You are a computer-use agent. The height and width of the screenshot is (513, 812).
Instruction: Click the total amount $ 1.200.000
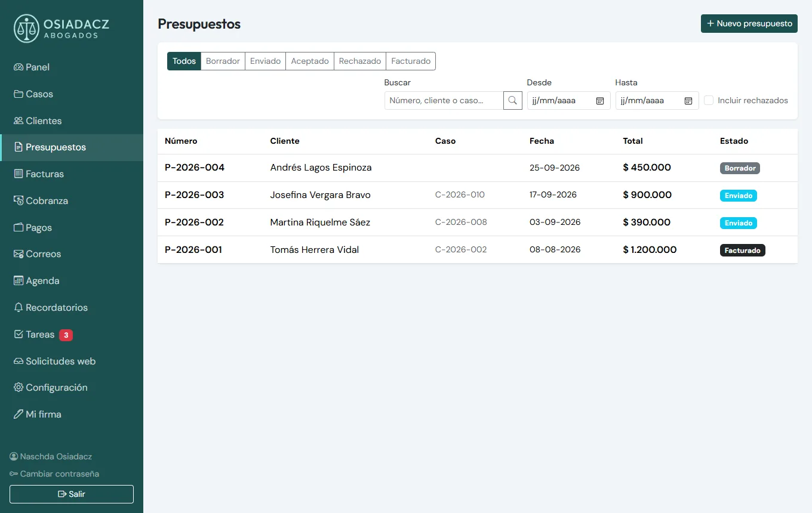click(650, 250)
